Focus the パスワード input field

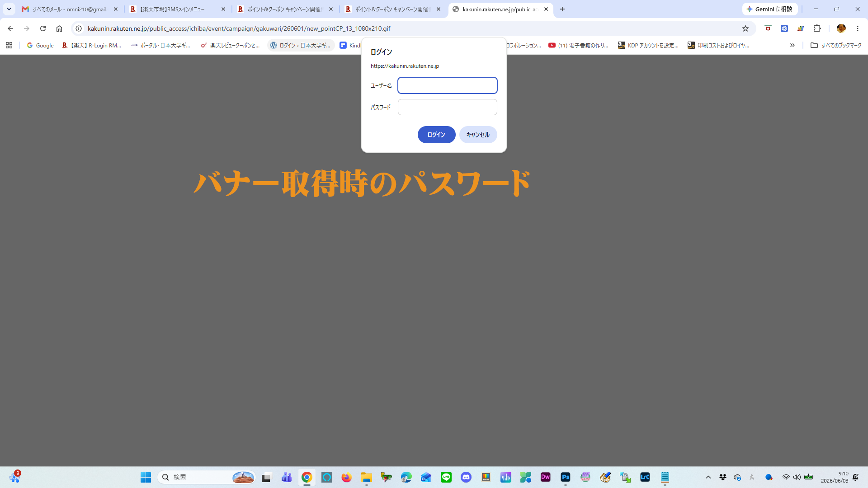pyautogui.click(x=447, y=107)
